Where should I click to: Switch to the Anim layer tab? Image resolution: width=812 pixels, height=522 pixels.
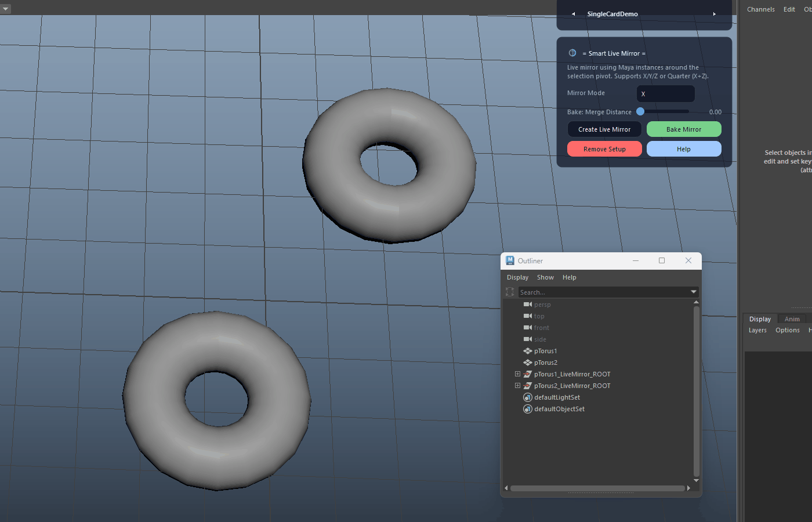coord(792,319)
